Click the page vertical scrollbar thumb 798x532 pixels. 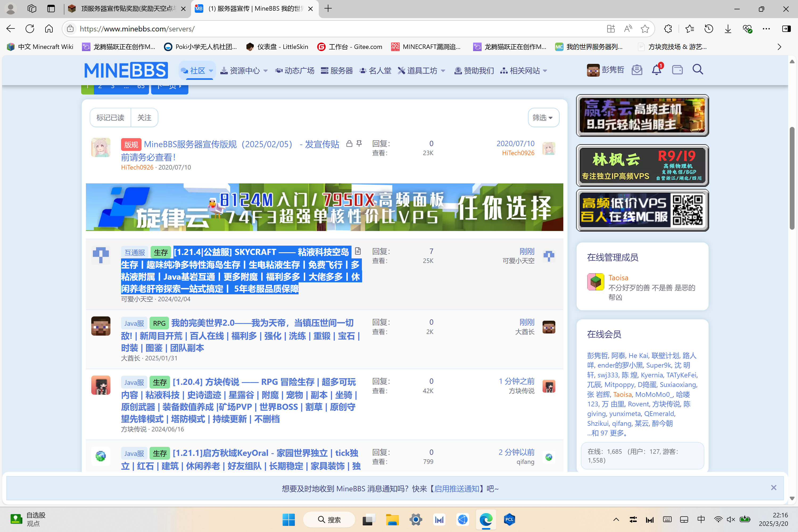(x=792, y=178)
